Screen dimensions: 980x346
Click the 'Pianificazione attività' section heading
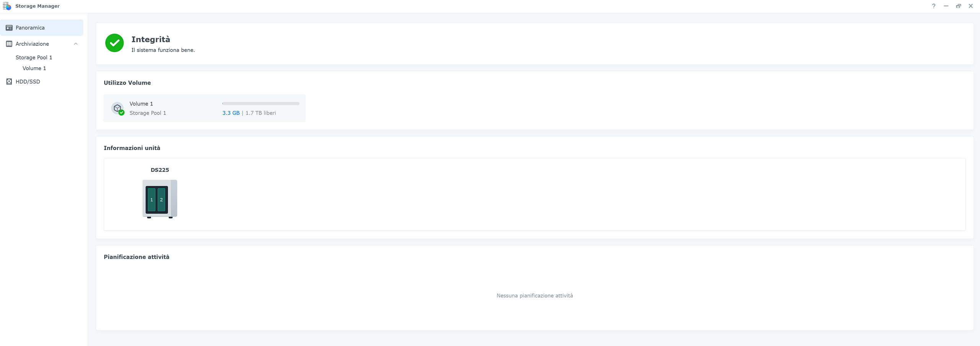click(x=136, y=257)
